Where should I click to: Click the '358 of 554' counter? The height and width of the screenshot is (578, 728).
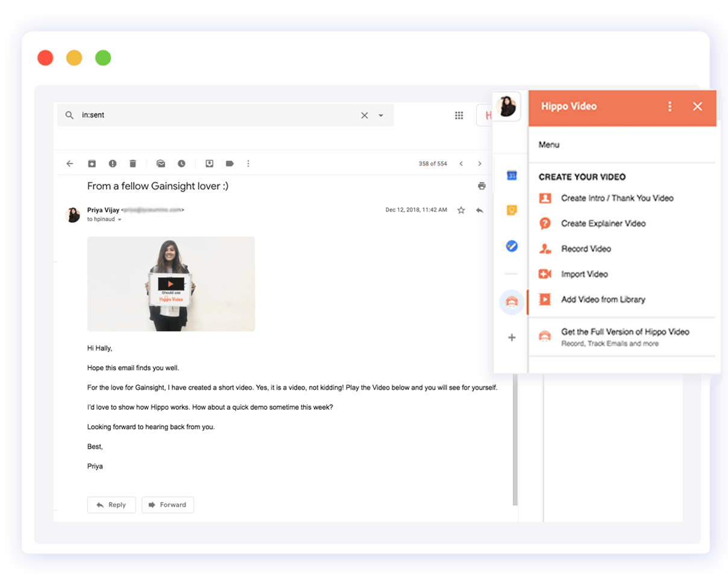(x=433, y=164)
